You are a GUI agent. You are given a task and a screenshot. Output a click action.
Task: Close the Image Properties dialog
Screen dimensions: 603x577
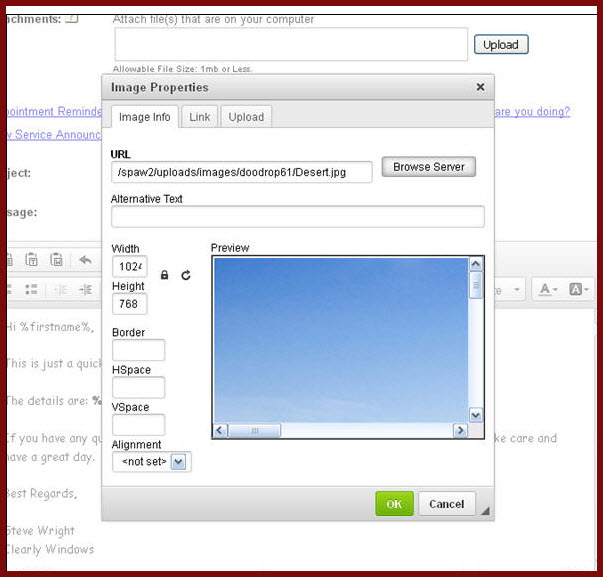click(480, 87)
